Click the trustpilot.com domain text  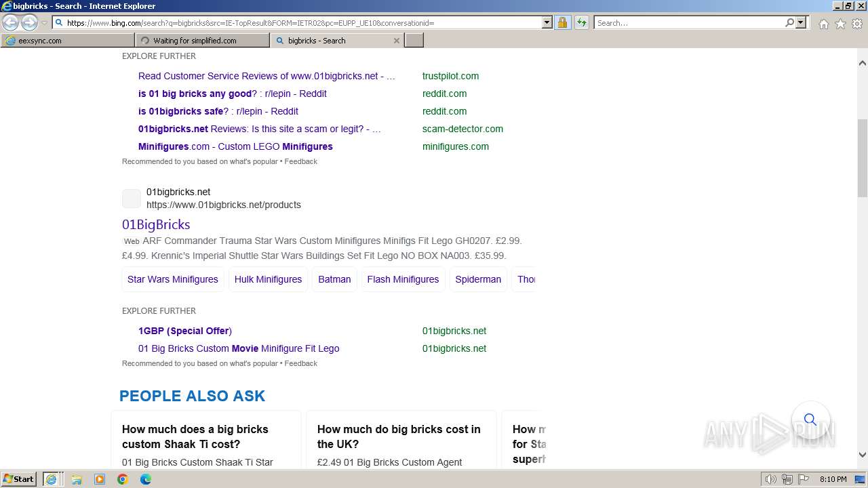[450, 76]
